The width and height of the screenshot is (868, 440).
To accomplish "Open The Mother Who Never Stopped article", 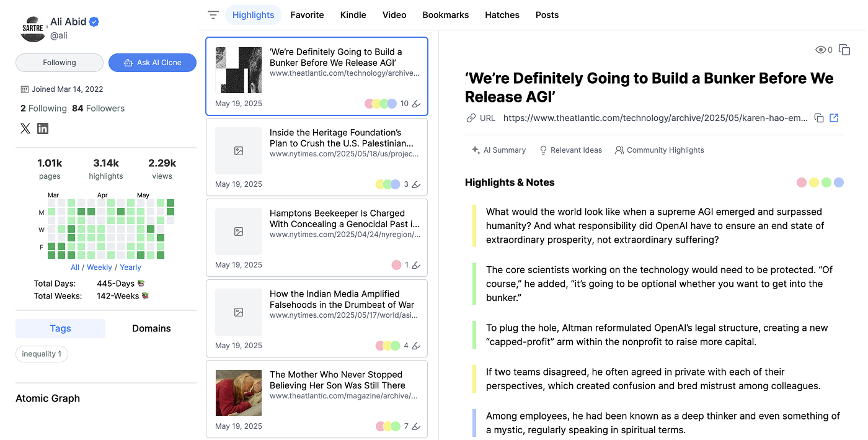I will (316, 399).
